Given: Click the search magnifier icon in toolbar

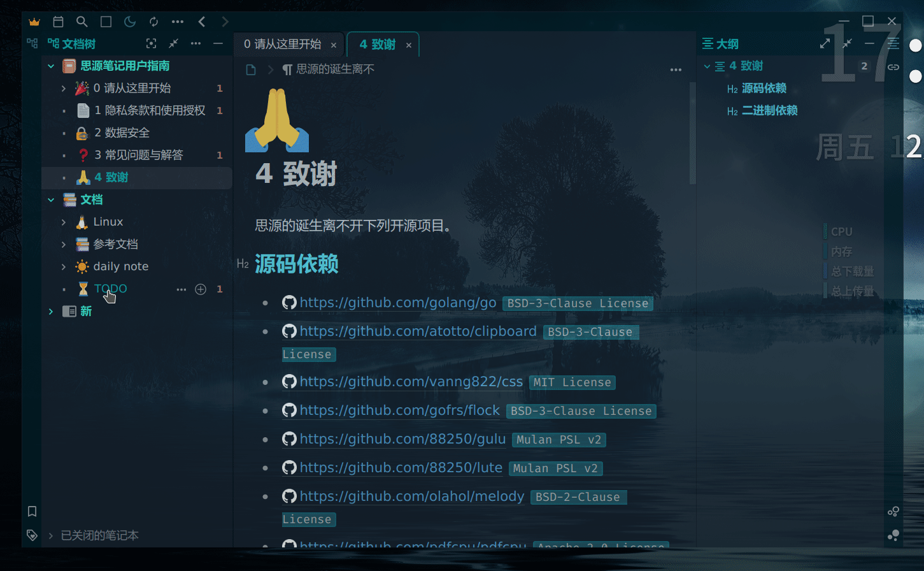Looking at the screenshot, I should (x=82, y=22).
